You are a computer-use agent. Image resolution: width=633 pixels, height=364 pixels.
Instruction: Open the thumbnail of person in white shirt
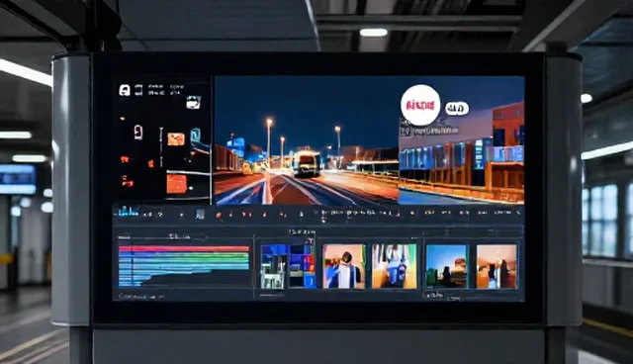[x=343, y=266]
